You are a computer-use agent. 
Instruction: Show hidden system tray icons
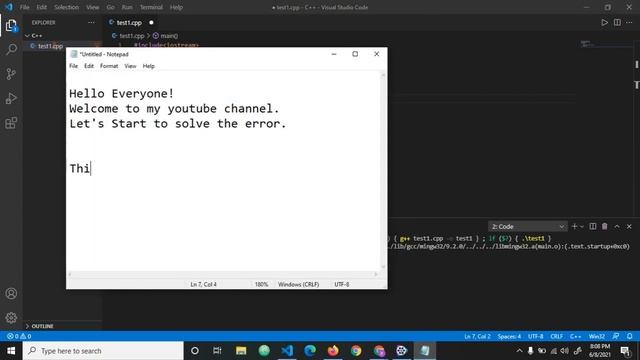coord(519,351)
